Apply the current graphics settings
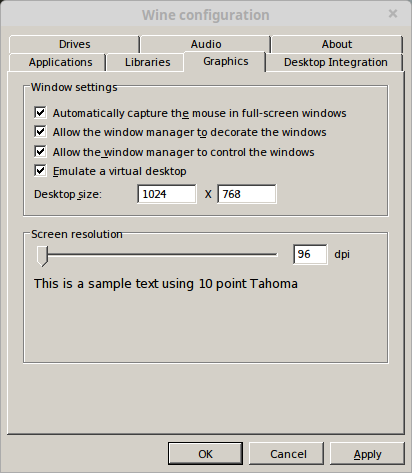The image size is (412, 473). coord(367,454)
